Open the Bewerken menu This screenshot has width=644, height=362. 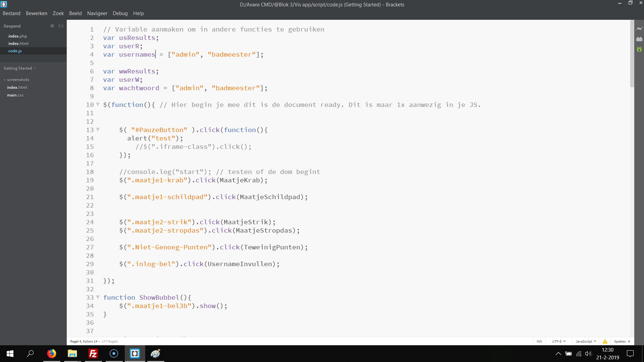pos(37,13)
